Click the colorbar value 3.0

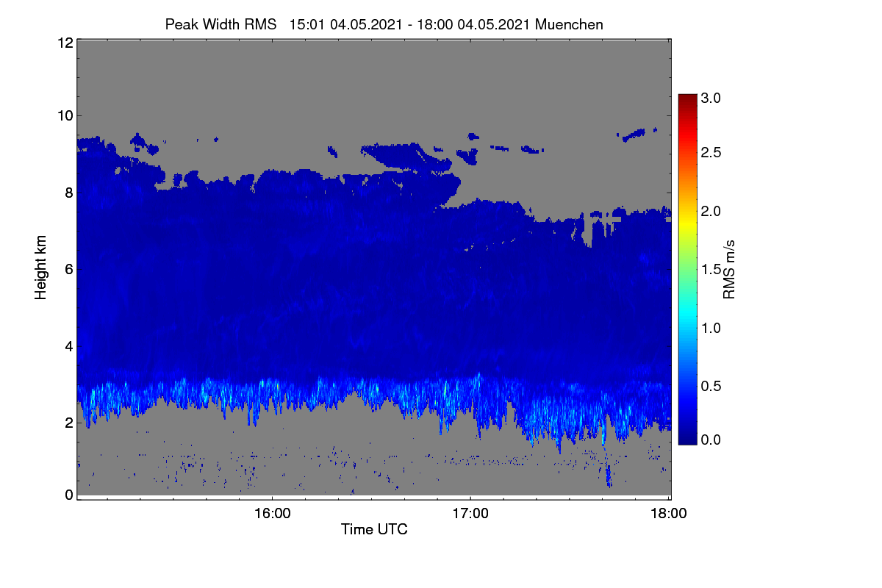[710, 98]
